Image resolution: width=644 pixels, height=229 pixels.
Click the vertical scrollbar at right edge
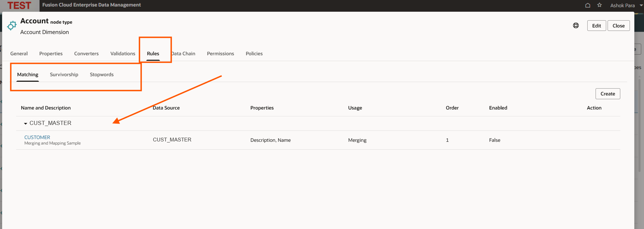pyautogui.click(x=639, y=125)
